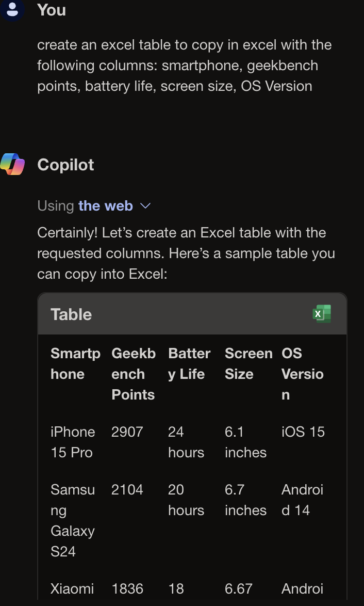Click the OS Version column header

[x=302, y=374]
